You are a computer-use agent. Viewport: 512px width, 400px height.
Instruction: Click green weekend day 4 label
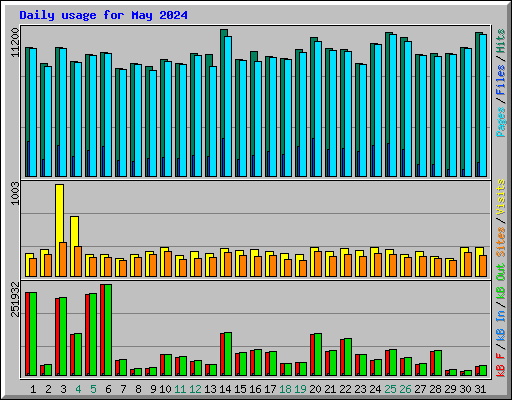78,389
